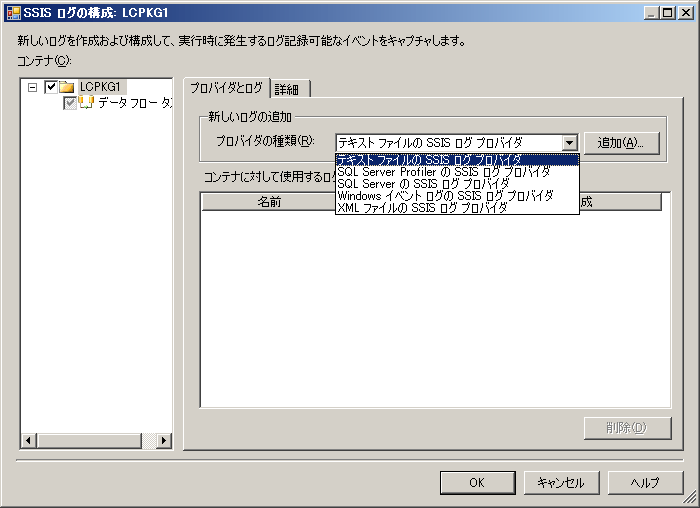Click the キャンセル button
The height and width of the screenshot is (508, 700).
click(561, 483)
